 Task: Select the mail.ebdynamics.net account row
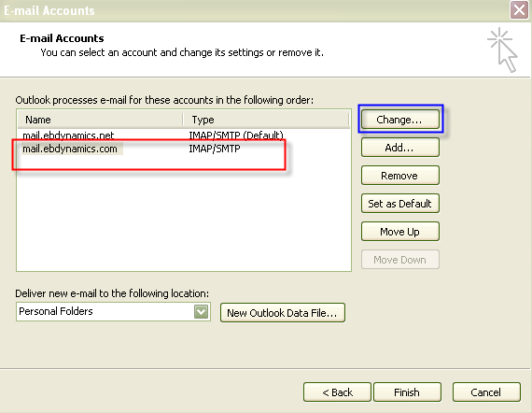(x=183, y=135)
